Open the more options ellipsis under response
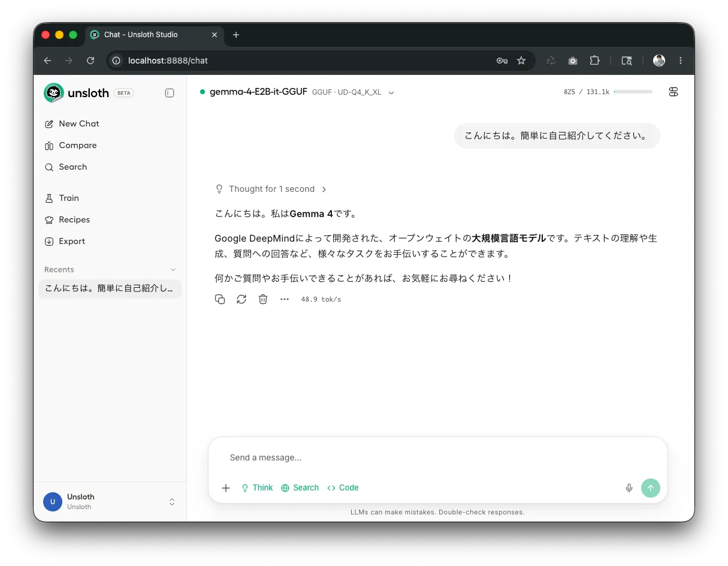 click(285, 299)
